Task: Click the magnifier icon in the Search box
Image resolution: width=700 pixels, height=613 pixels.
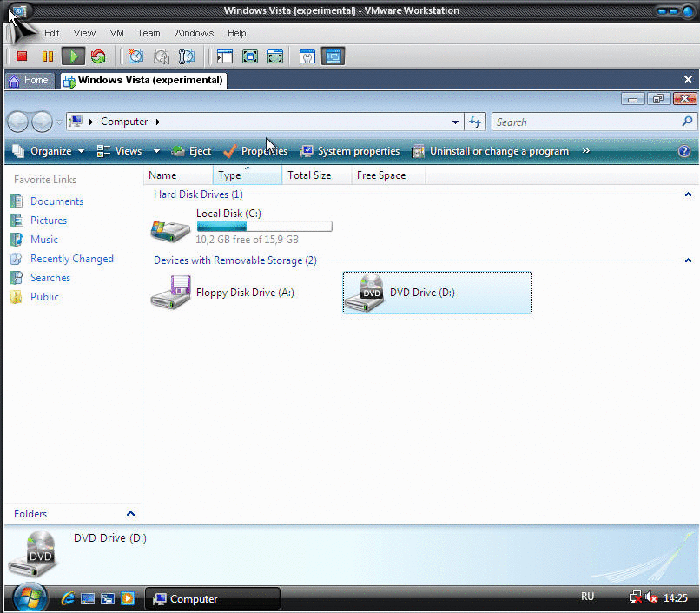Action: pyautogui.click(x=687, y=121)
